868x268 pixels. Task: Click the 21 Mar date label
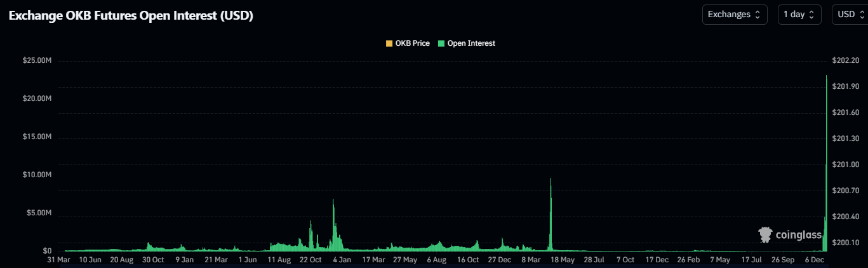tap(216, 260)
